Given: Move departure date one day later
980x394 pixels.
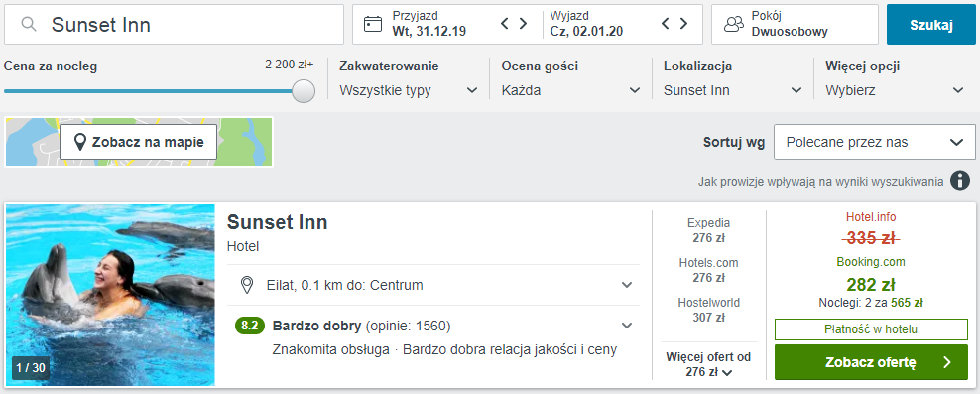Looking at the screenshot, I should [x=683, y=24].
